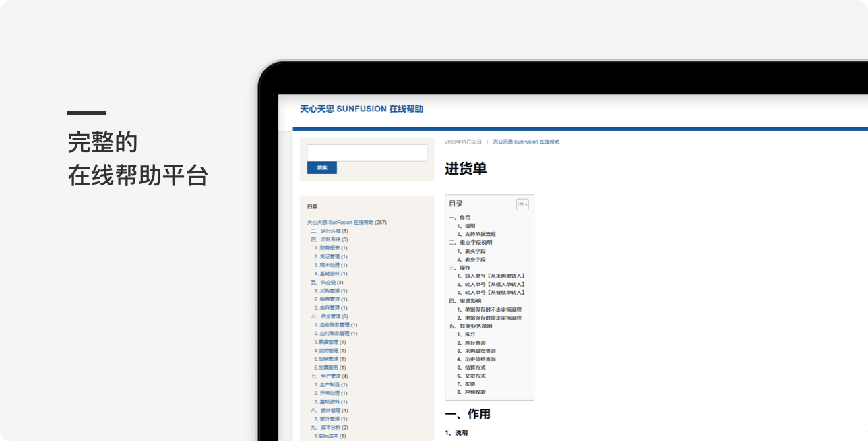This screenshot has height=441, width=868.
Task: Jump to 四、单据影响 section in contents
Action: 465,301
